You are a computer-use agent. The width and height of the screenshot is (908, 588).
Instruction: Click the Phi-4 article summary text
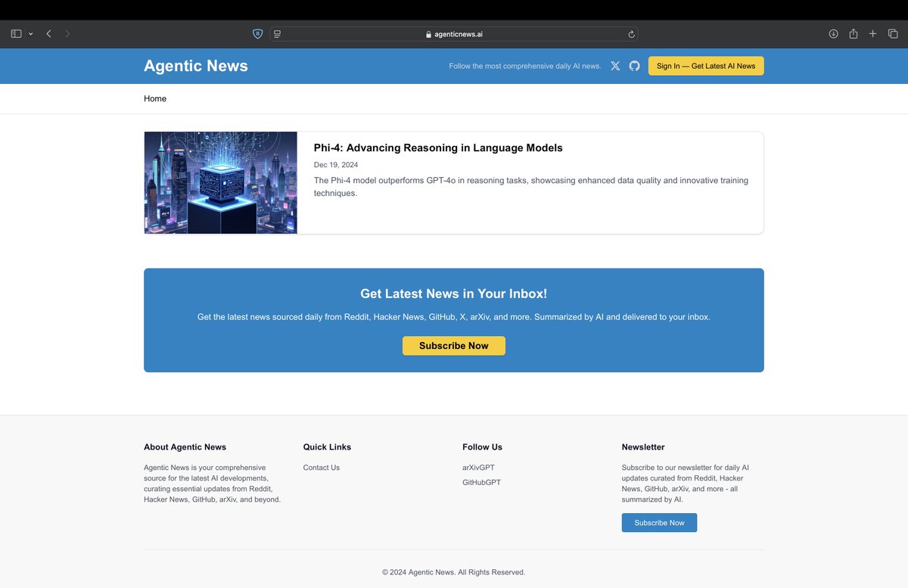pos(531,186)
